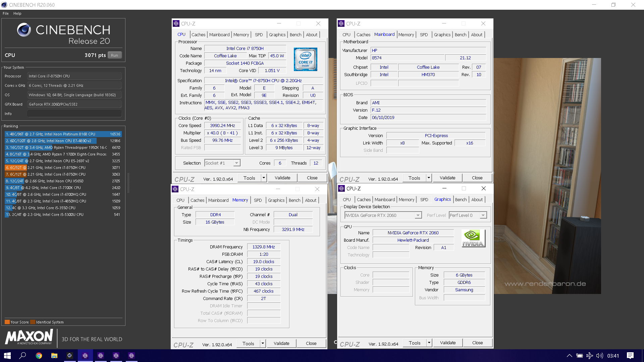Switch to SPD tab in Memory window

[258, 200]
